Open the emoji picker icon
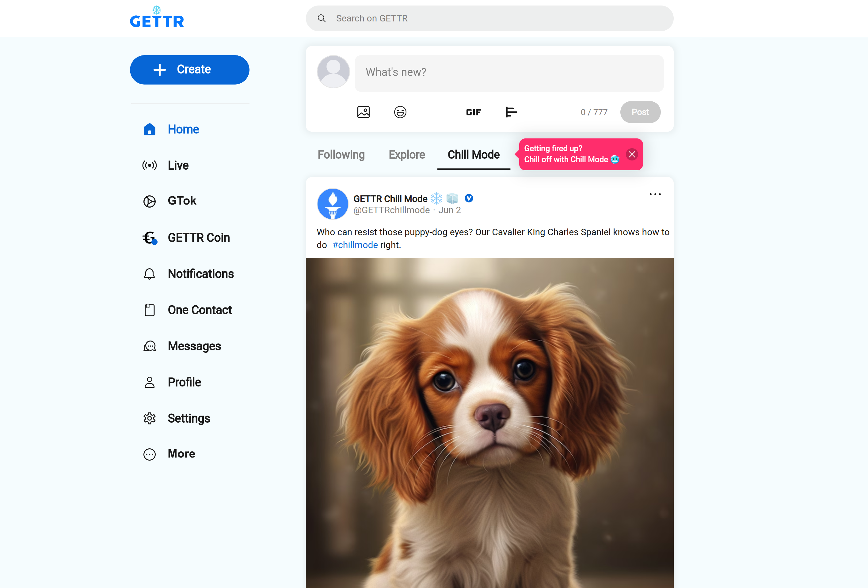 [x=400, y=112]
